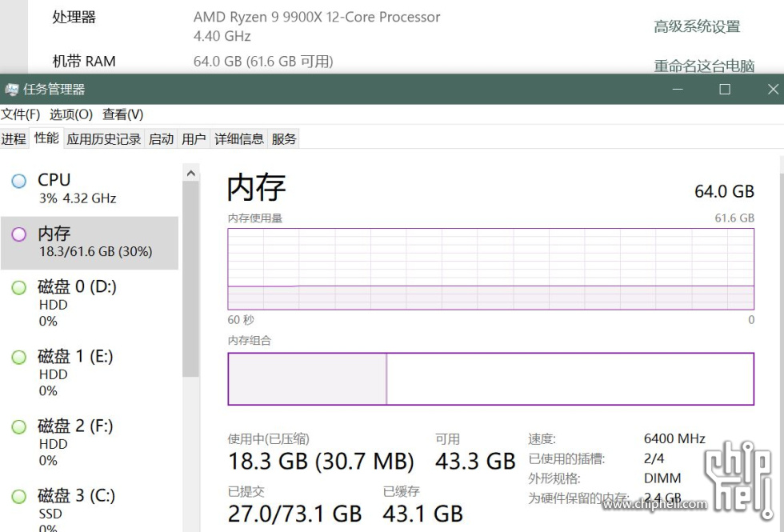Select the 磁盘 1 (E:) HDD entry
This screenshot has width=784, height=532.
[x=90, y=374]
